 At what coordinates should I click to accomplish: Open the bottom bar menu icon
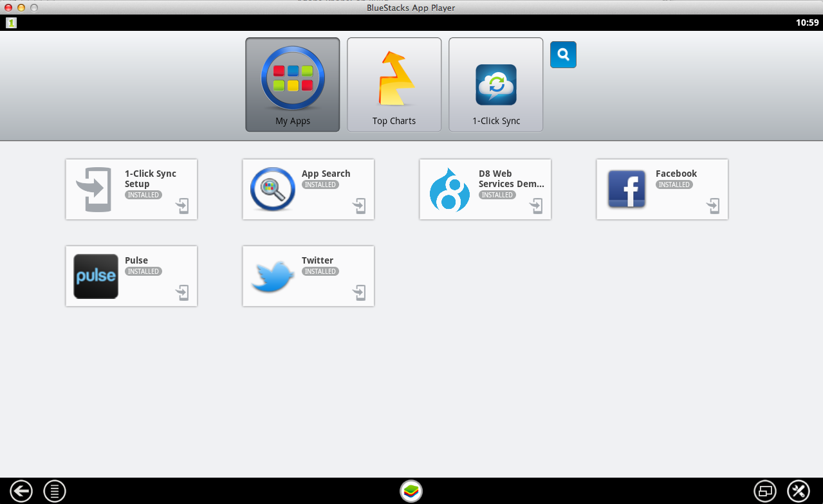(x=55, y=492)
